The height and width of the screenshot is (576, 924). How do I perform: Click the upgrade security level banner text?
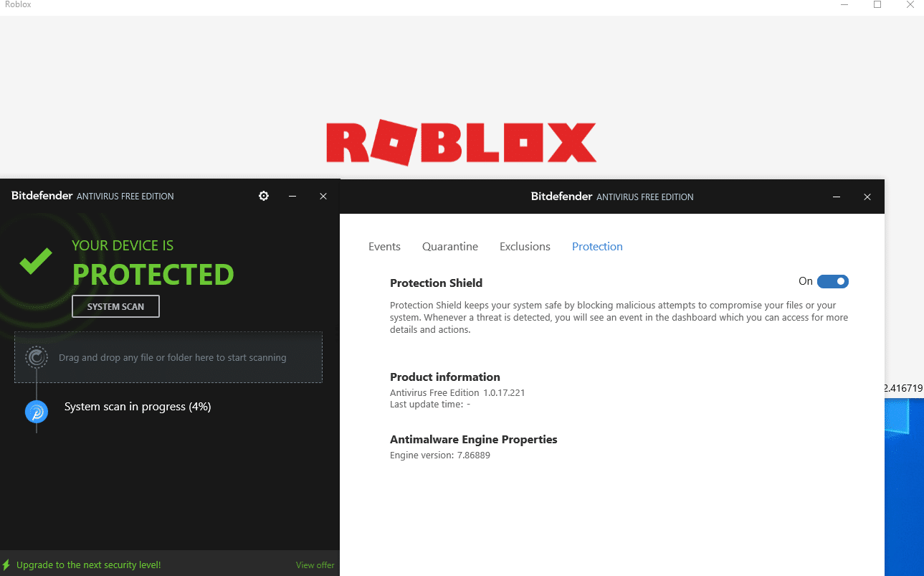click(89, 565)
